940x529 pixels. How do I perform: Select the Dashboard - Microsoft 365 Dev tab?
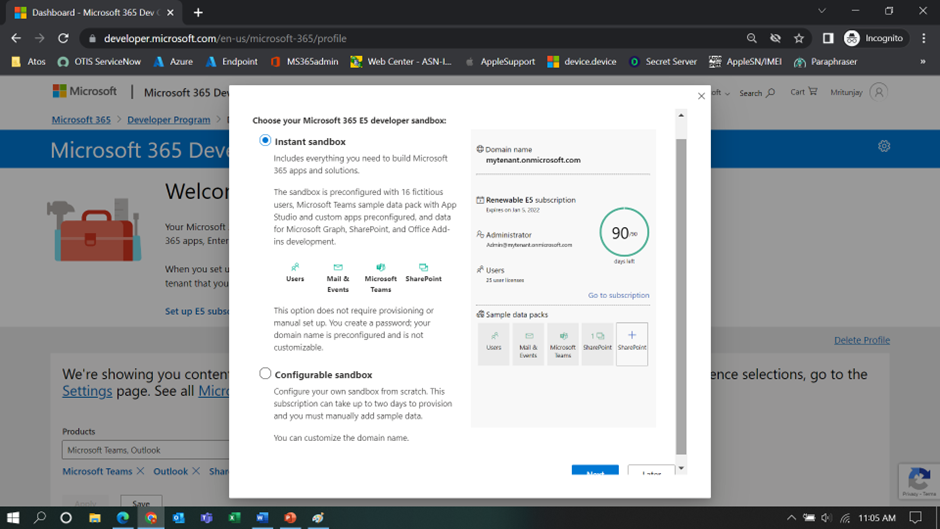93,13
